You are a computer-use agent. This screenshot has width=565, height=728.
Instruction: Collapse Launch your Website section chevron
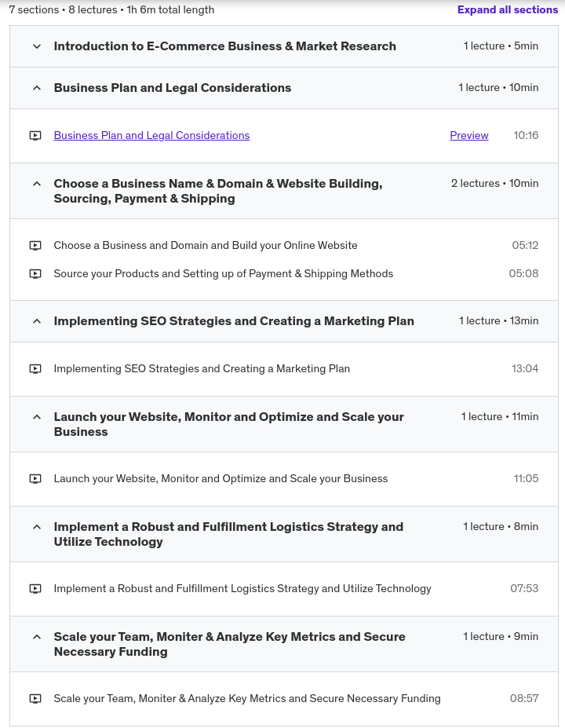[36, 417]
